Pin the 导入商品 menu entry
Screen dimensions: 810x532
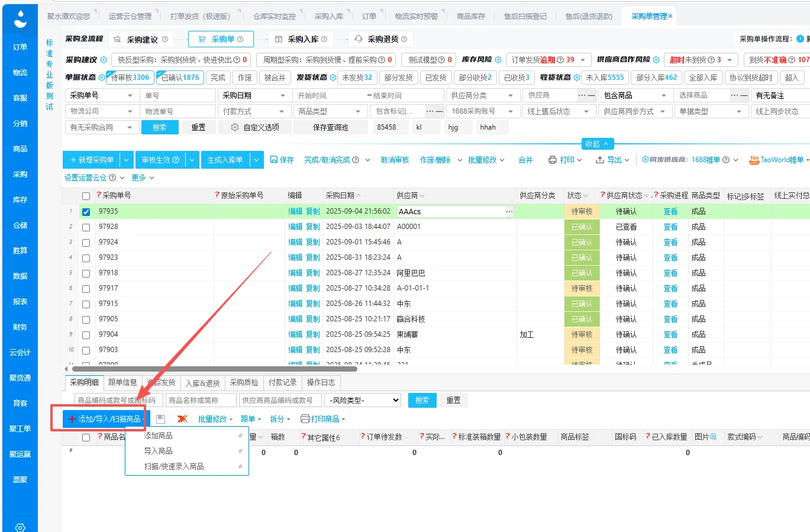click(240, 451)
